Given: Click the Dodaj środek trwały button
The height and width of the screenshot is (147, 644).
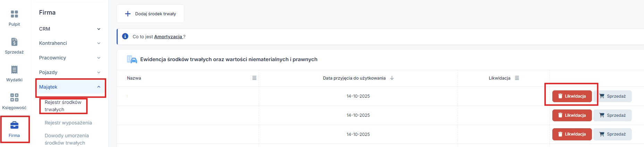Looking at the screenshot, I should [150, 14].
